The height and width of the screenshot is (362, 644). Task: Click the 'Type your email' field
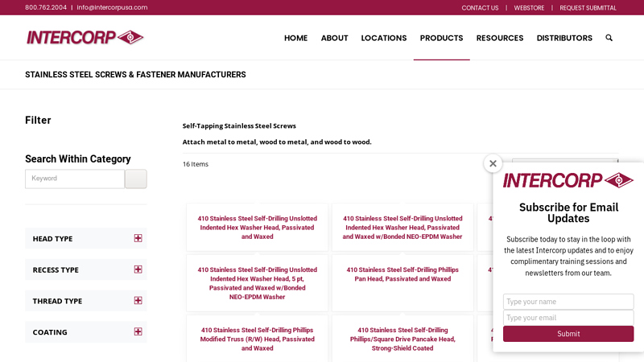coord(568,318)
